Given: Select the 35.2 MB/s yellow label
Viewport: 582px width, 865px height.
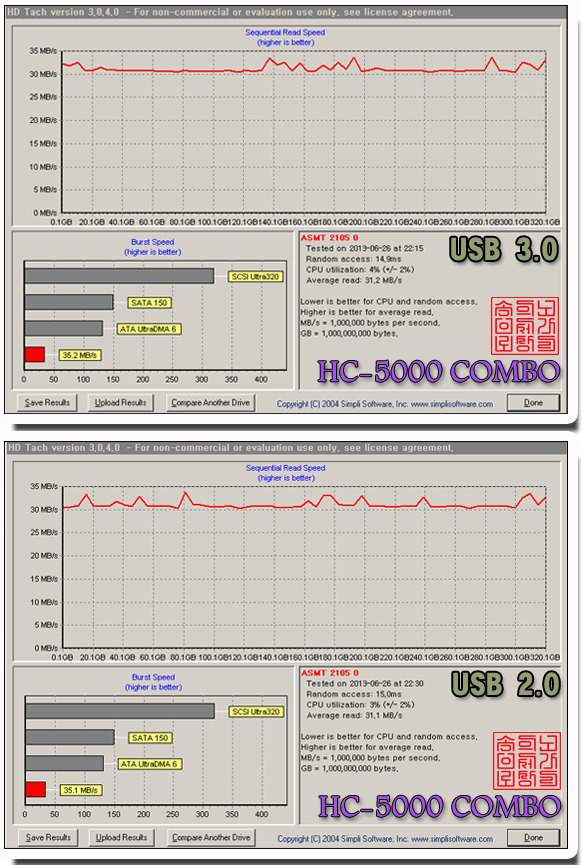Looking at the screenshot, I should (x=80, y=355).
